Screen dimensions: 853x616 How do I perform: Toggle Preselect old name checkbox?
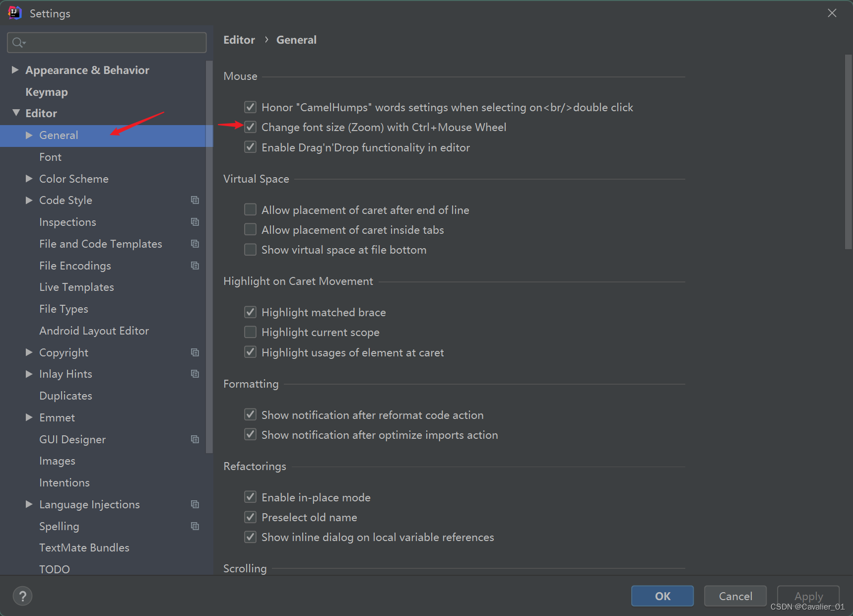coord(251,517)
